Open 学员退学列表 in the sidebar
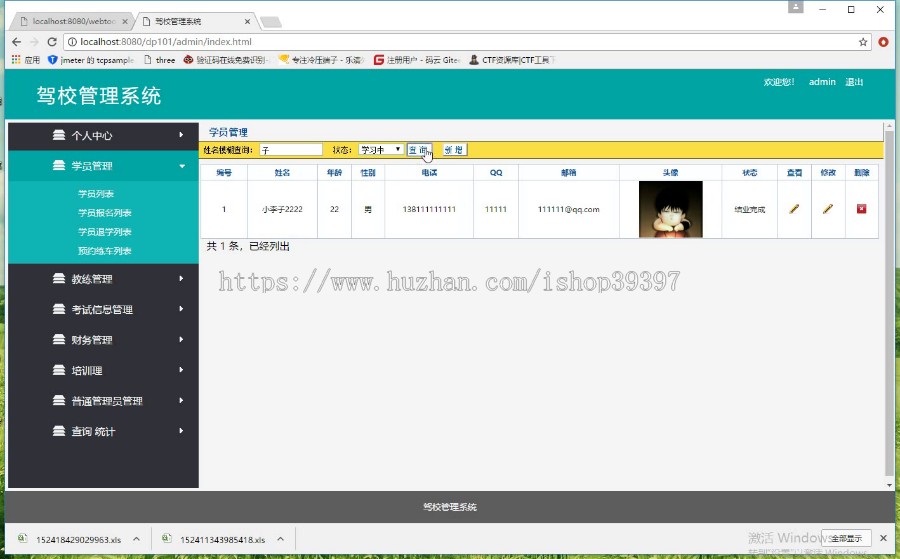Viewport: 900px width, 559px height. [104, 232]
